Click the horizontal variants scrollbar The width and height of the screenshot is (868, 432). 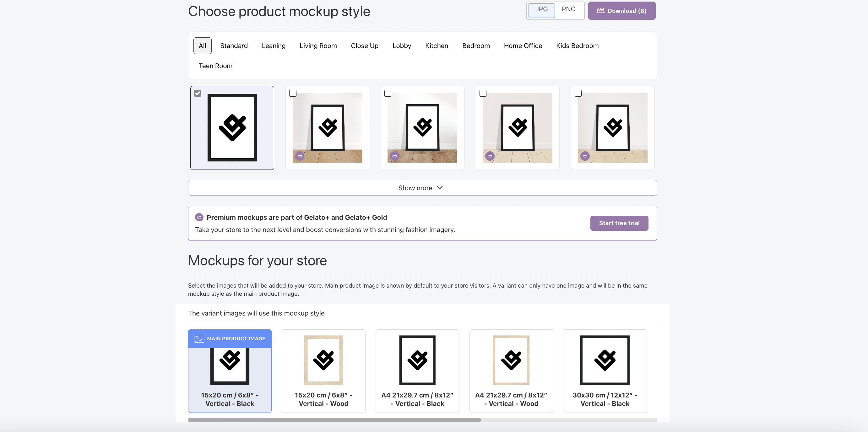click(334, 420)
